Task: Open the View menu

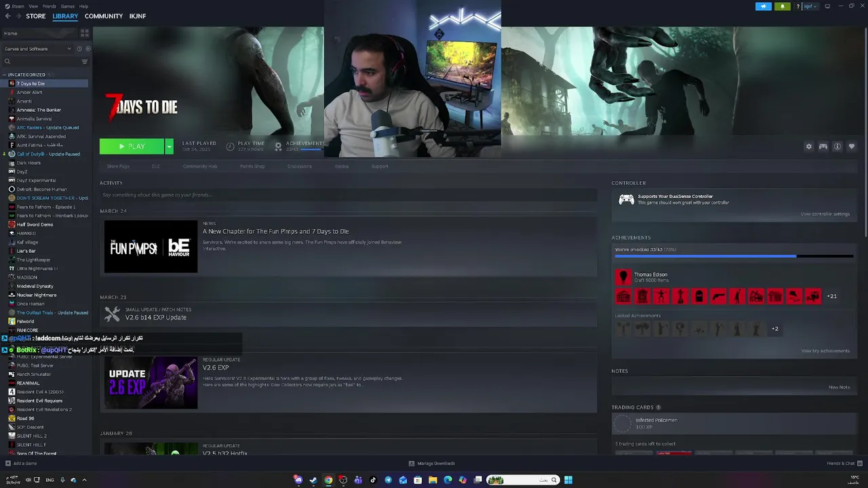Action: coord(33,6)
